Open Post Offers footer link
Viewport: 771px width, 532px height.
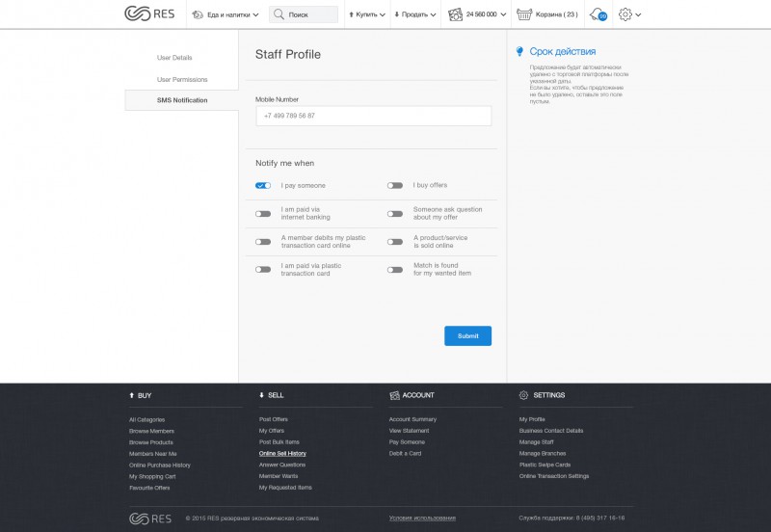[274, 419]
